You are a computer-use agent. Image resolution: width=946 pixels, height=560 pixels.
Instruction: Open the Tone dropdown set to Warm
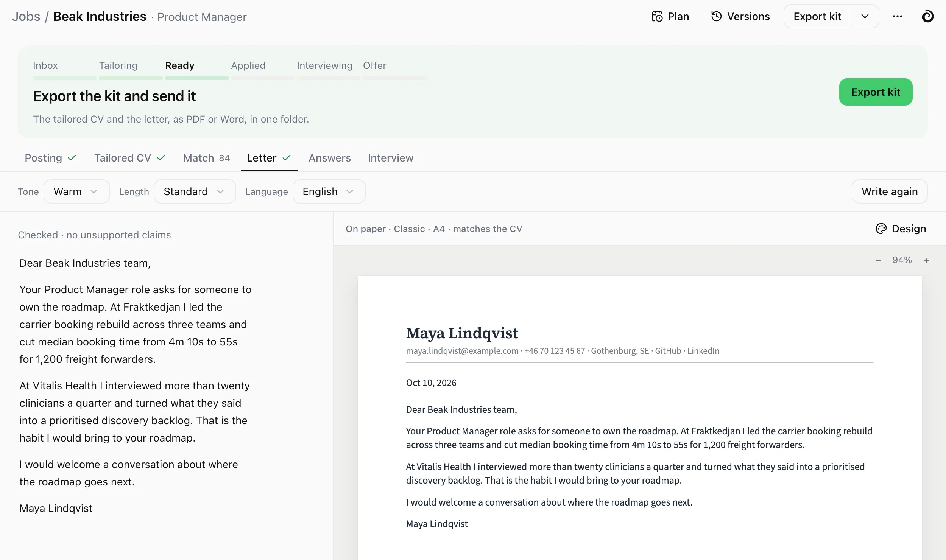click(76, 191)
